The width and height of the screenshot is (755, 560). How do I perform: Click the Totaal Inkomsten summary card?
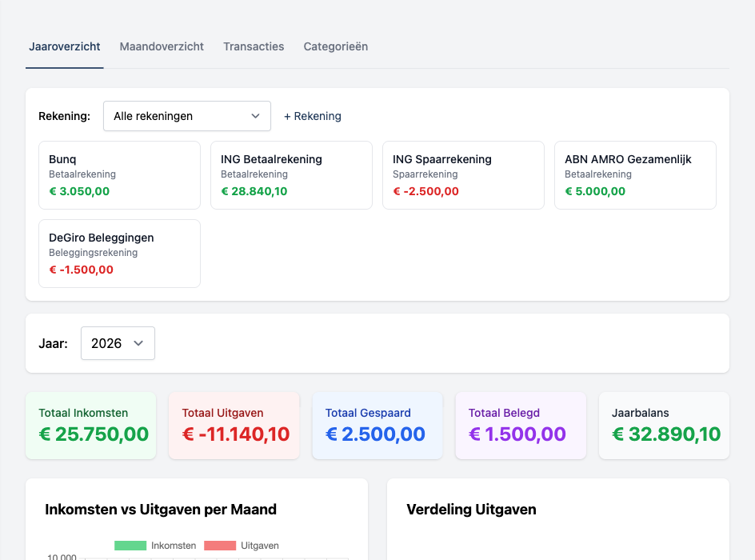(91, 426)
